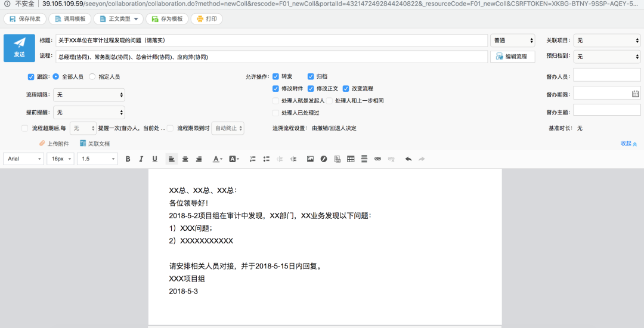This screenshot has height=328, width=644.
Task: Uncheck the 转发 forward permission checkbox
Action: coord(275,76)
